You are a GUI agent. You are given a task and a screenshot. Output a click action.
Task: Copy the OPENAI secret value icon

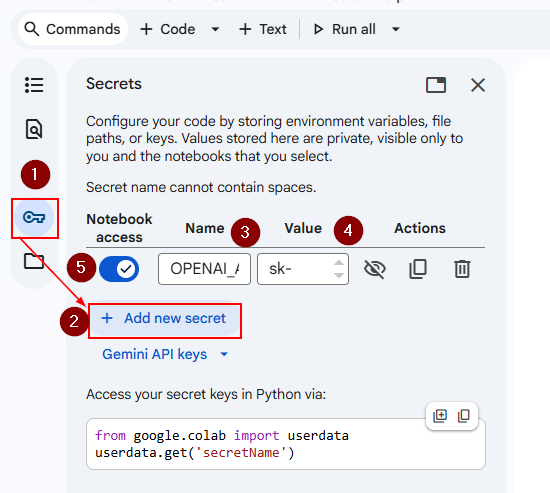click(x=418, y=269)
